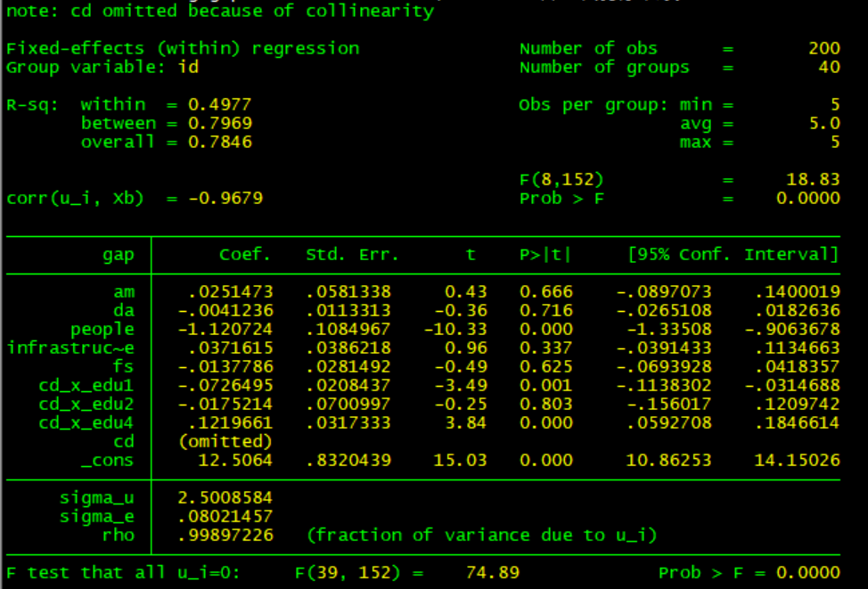Click the note 'cd omitted because of collinearity'
Image resolution: width=868 pixels, height=589 pixels.
click(220, 11)
